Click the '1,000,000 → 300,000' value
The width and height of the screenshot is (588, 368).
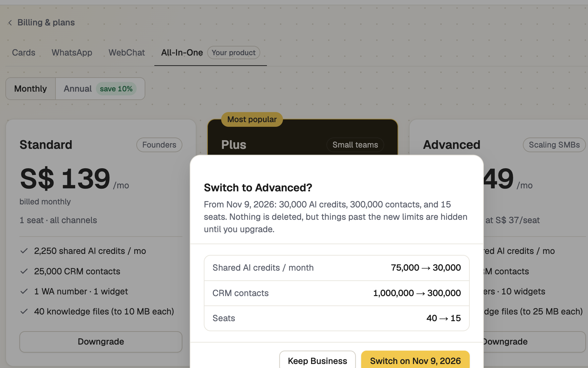click(417, 293)
